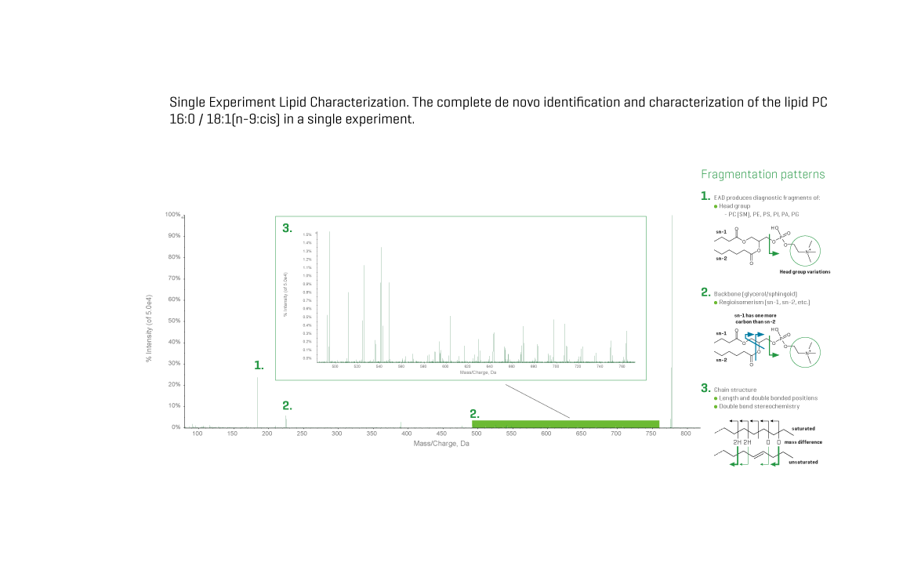Click the 'Fragmentation patterns' heading
Image resolution: width=921 pixels, height=588 pixels.
coord(762,175)
